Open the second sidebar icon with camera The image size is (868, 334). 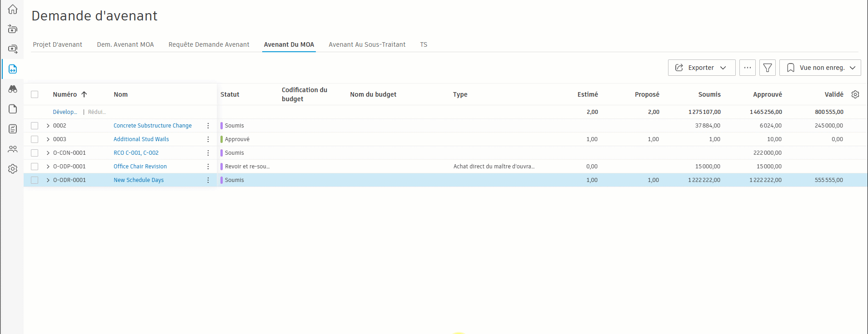(13, 29)
